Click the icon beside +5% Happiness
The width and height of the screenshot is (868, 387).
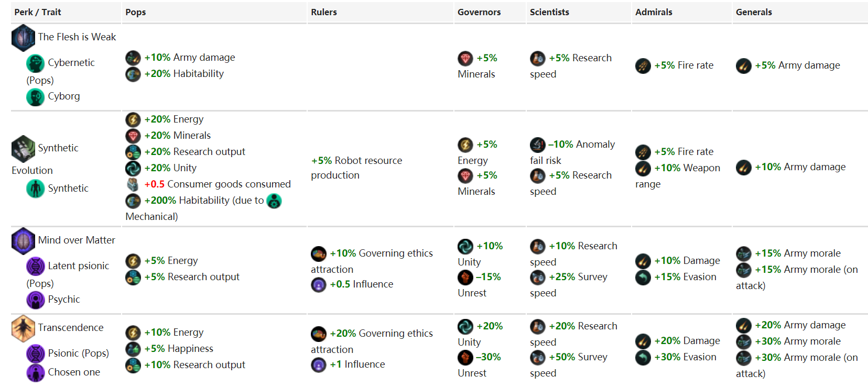point(133,349)
